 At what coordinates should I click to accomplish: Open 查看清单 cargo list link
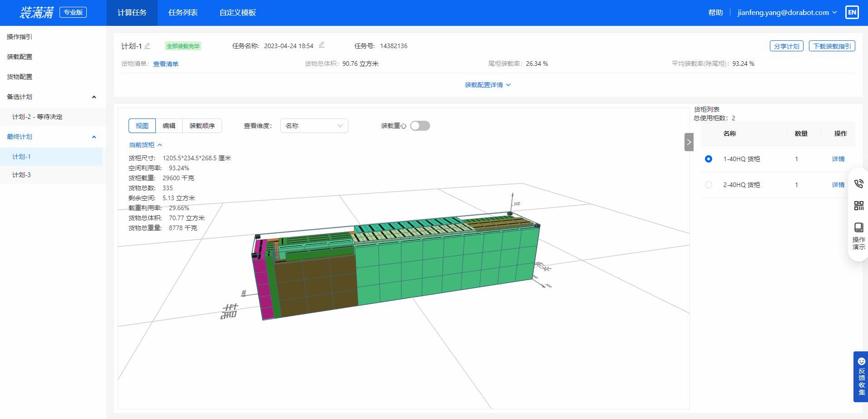[166, 64]
